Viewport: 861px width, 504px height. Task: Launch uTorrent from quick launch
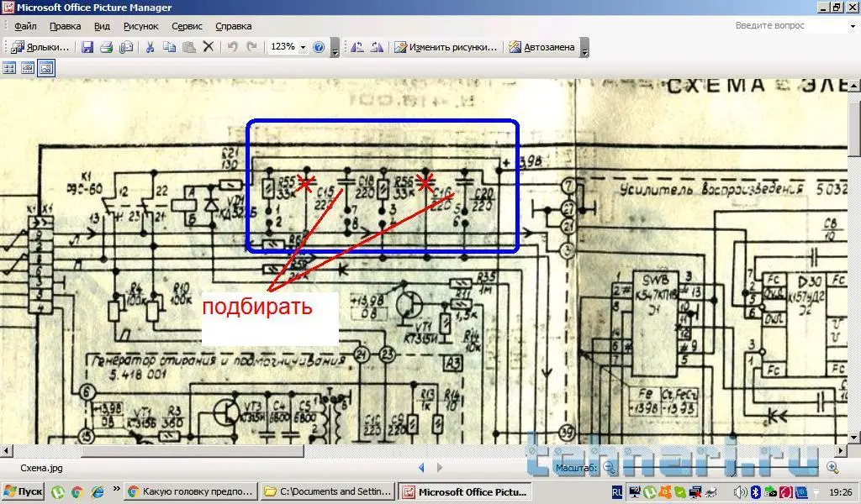pos(58,492)
